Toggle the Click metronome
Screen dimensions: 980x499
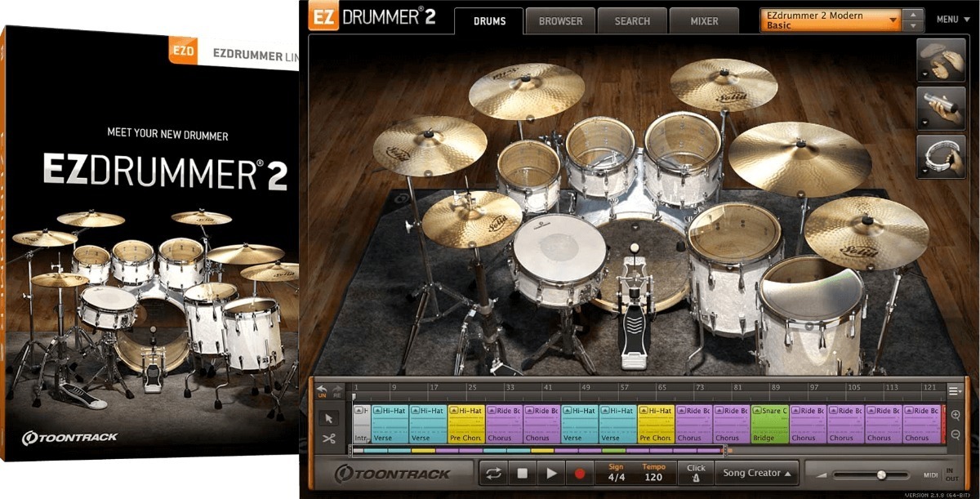696,473
